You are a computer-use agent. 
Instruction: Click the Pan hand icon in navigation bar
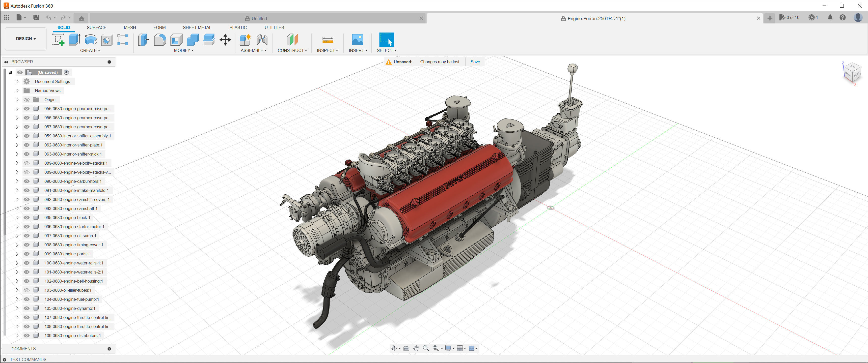(x=416, y=348)
